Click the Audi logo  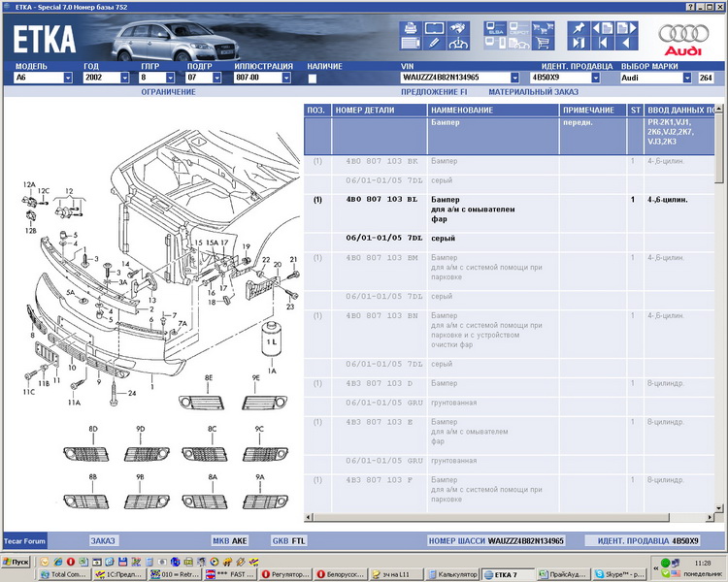[x=683, y=39]
